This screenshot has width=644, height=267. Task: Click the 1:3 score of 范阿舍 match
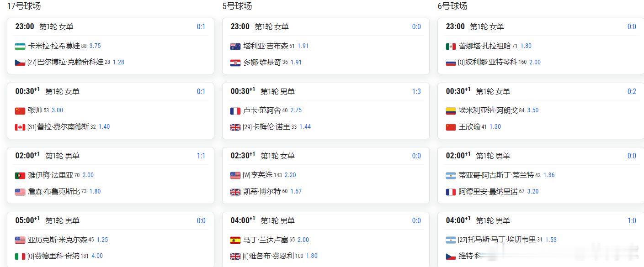pyautogui.click(x=416, y=92)
